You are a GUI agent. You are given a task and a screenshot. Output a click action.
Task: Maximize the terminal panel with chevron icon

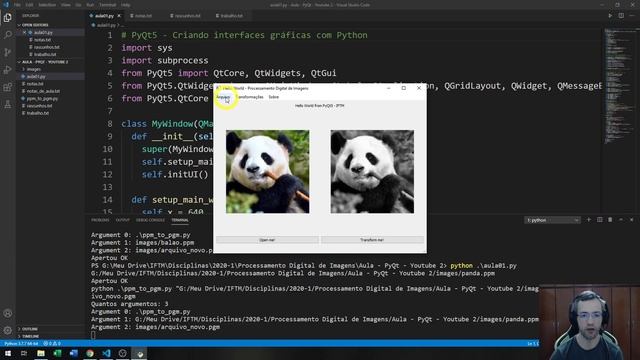[621, 220]
